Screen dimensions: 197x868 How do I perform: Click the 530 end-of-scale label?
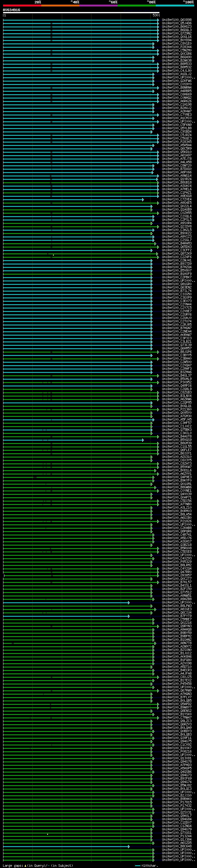pos(155,15)
